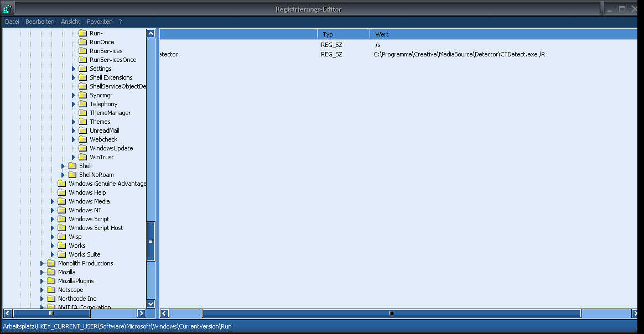This screenshot has height=334, width=644.
Task: Click the Windows NT folder icon
Action: click(x=61, y=210)
